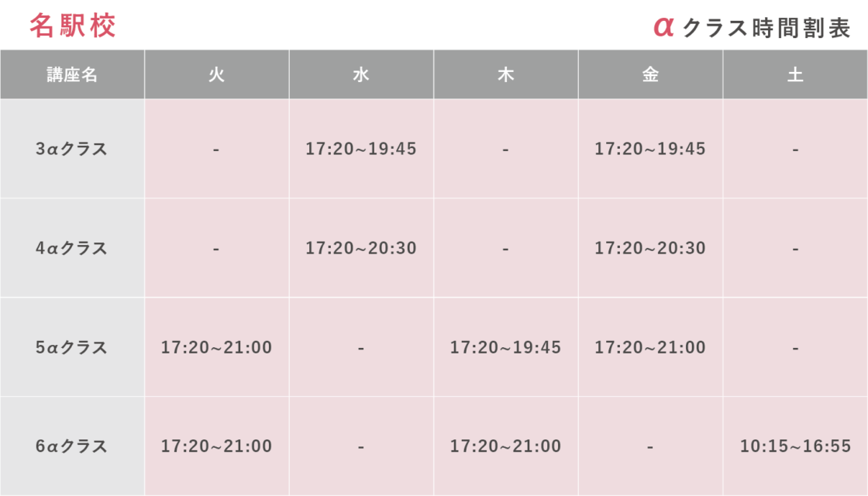This screenshot has width=868, height=496.
Task: Select the 土 column header
Action: [795, 75]
